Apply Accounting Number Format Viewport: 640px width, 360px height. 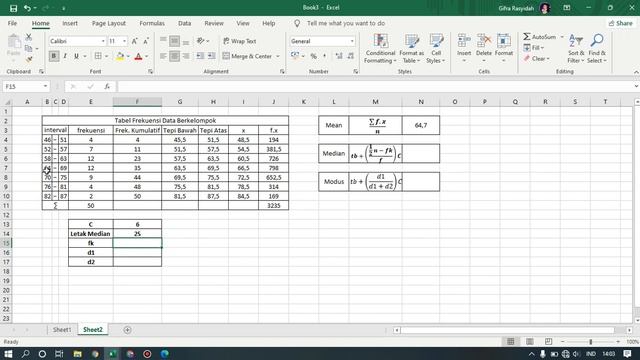[x=295, y=56]
